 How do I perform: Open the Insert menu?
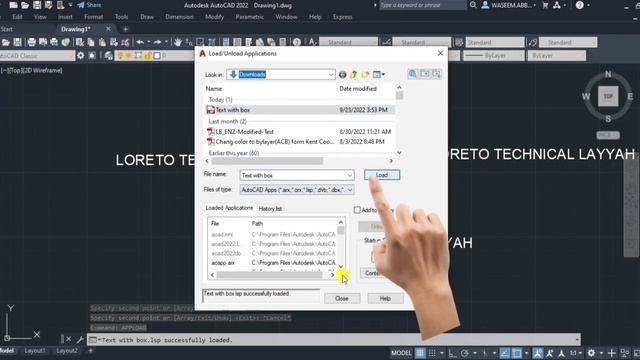(x=65, y=17)
